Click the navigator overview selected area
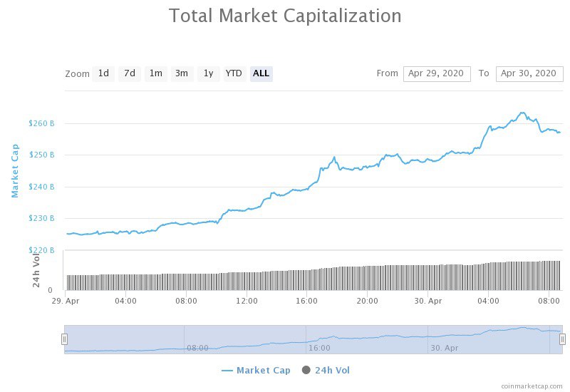This screenshot has width=570, height=392. (313, 339)
